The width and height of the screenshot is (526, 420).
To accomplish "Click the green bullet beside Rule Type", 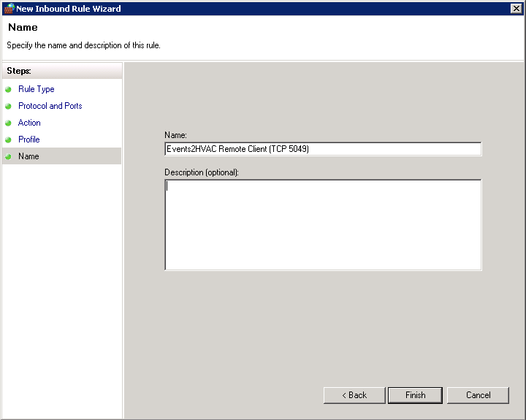I will [8, 89].
